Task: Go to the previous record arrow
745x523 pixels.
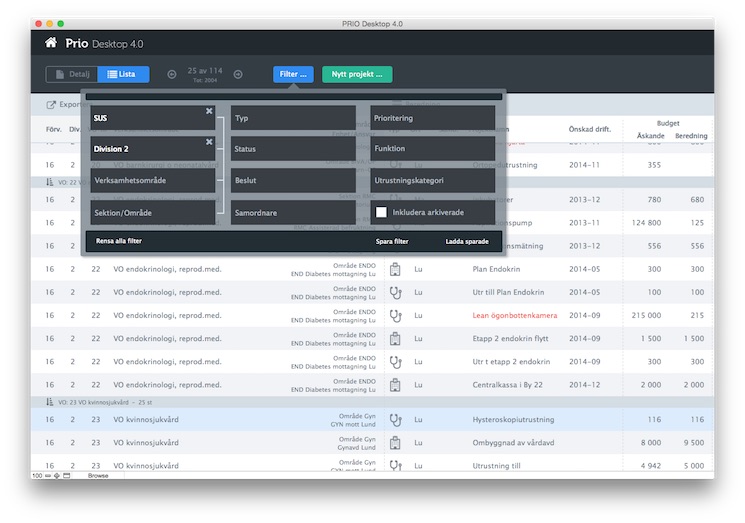Action: [x=171, y=74]
